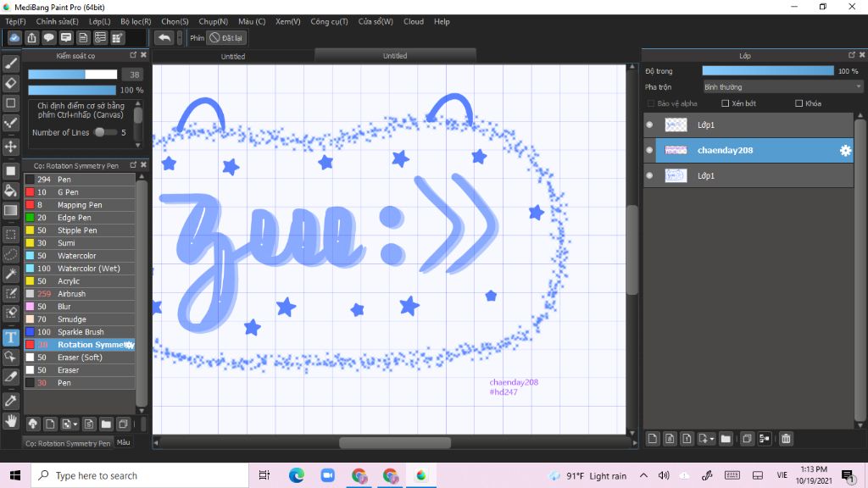Click the taskbar search box

[x=140, y=475]
